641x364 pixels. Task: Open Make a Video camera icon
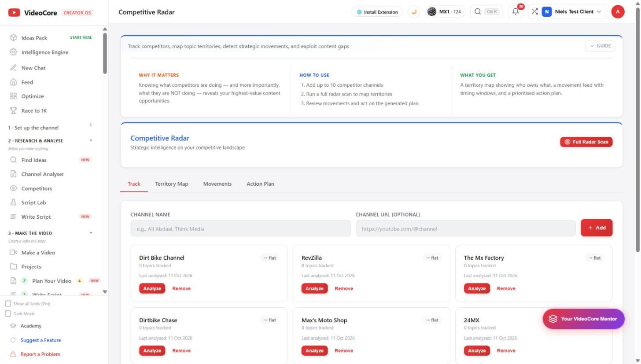pos(13,252)
